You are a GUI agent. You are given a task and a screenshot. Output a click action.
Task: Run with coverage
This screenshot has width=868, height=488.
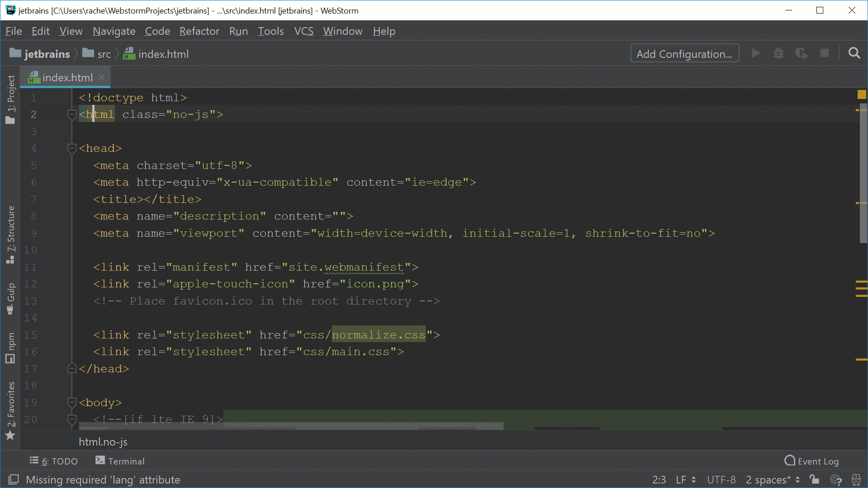(x=802, y=53)
